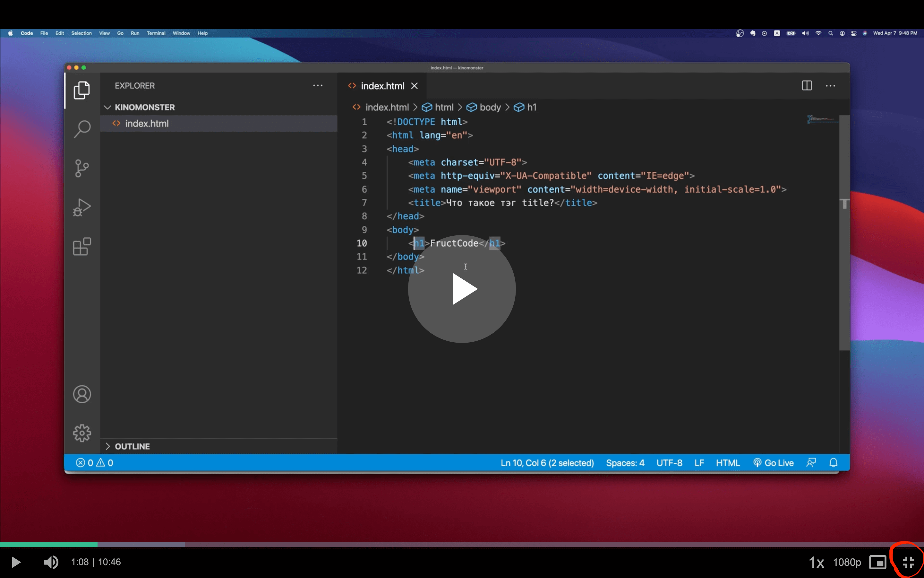
Task: Open the Selection menu
Action: click(x=81, y=33)
